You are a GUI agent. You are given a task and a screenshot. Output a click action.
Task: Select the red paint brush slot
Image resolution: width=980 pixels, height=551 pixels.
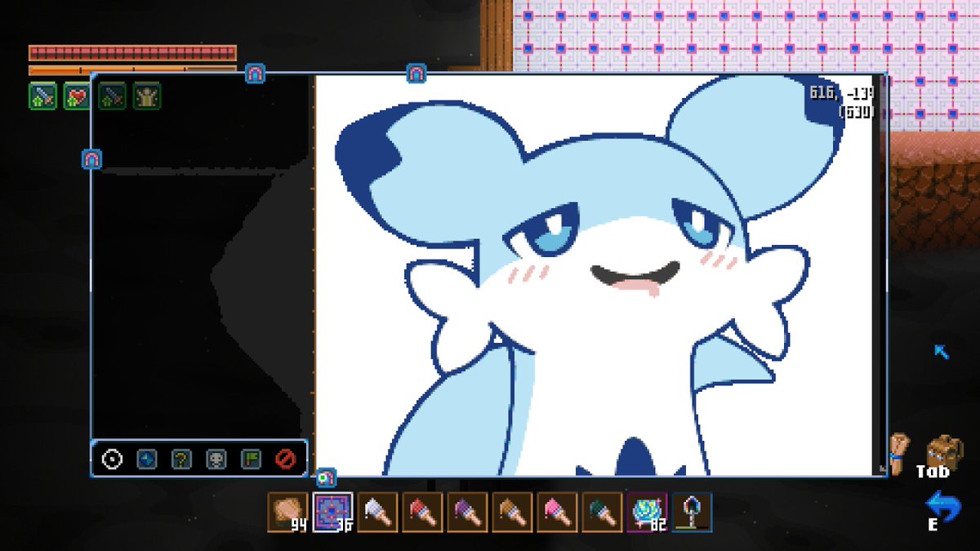422,513
